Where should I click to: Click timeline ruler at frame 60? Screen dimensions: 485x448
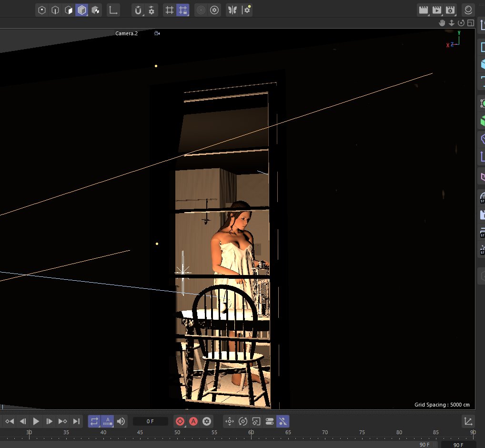click(x=251, y=433)
